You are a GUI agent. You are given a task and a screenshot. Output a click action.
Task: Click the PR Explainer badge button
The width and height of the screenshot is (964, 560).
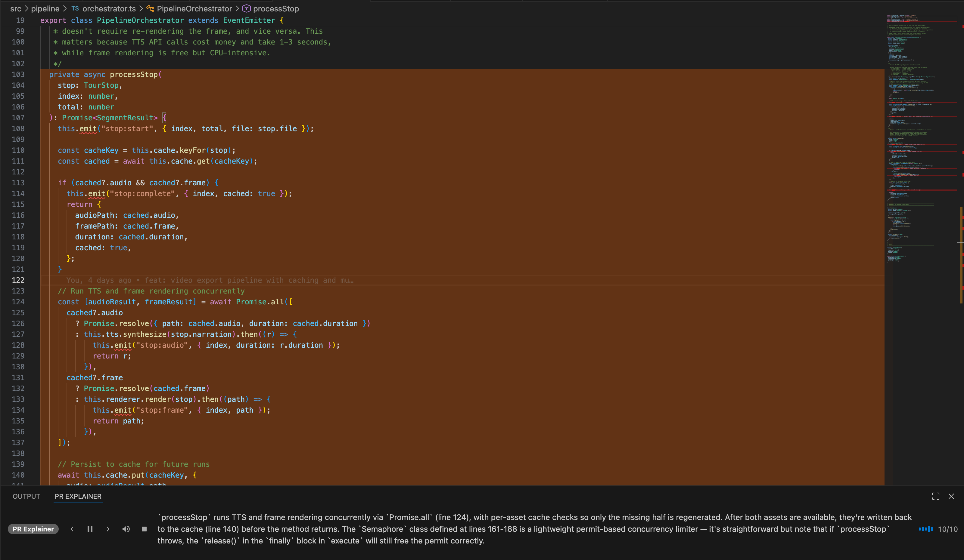point(33,529)
